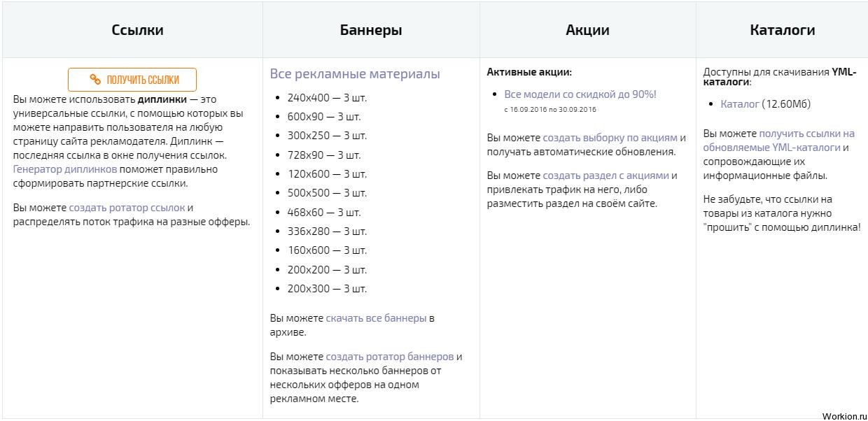The image size is (868, 421).
Task: Select the Каталоги column header
Action: (x=782, y=30)
